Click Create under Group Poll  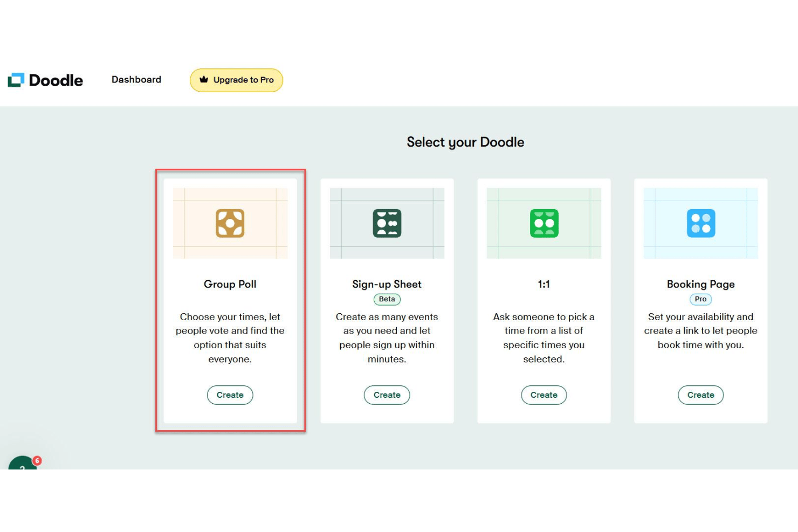[230, 395]
